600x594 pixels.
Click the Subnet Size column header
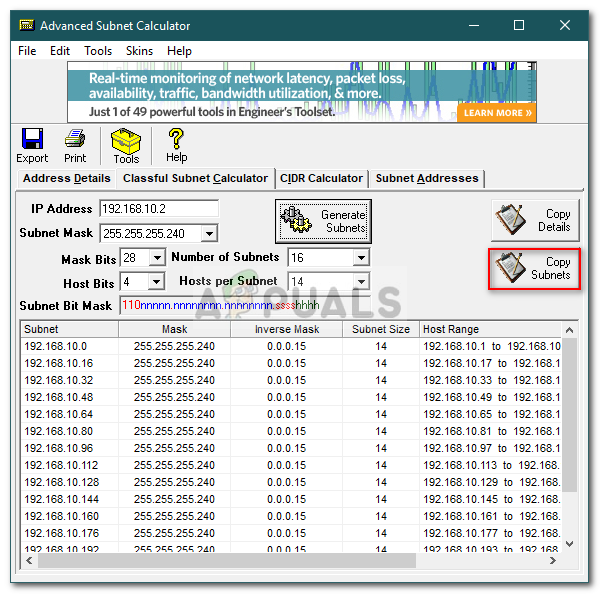click(x=381, y=329)
